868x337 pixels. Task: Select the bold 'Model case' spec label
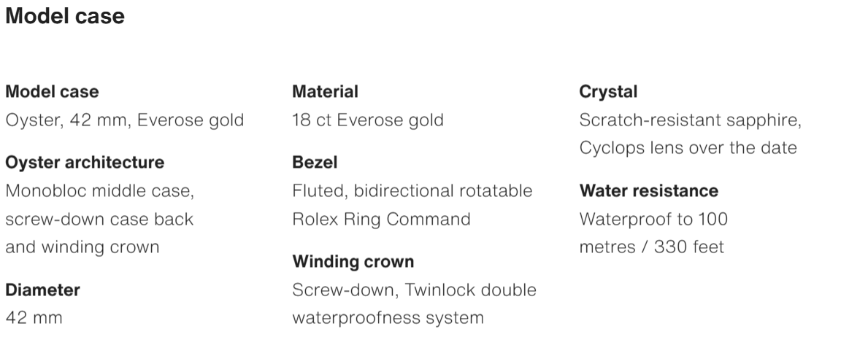point(52,91)
